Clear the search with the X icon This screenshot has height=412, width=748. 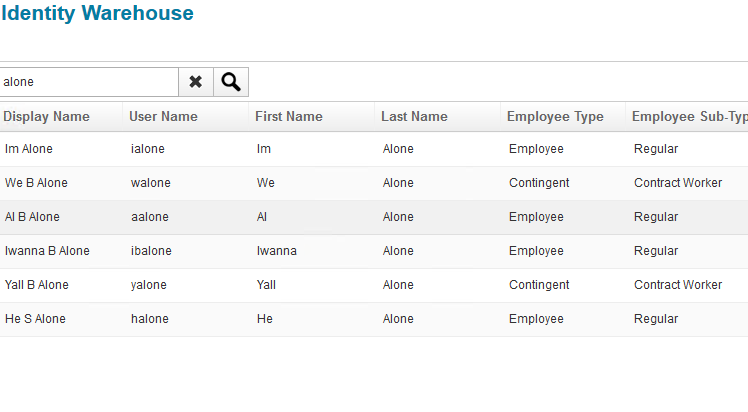(x=196, y=82)
